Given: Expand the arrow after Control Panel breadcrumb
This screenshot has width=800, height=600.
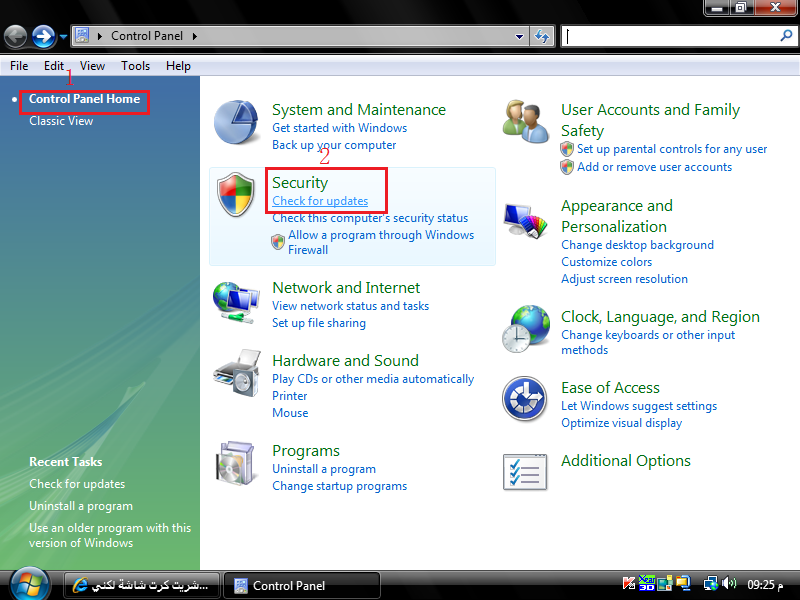Looking at the screenshot, I should pos(195,36).
